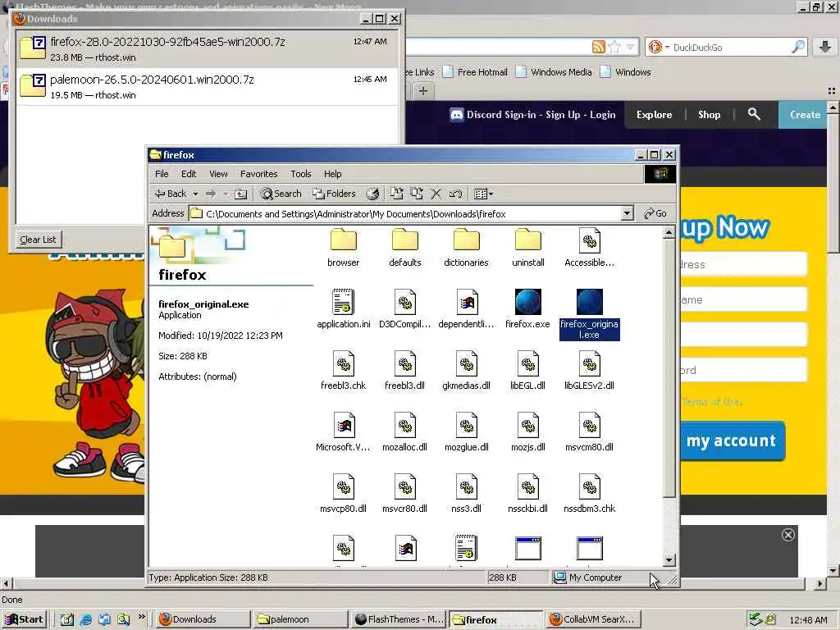Click the Shop link on website header

point(709,114)
